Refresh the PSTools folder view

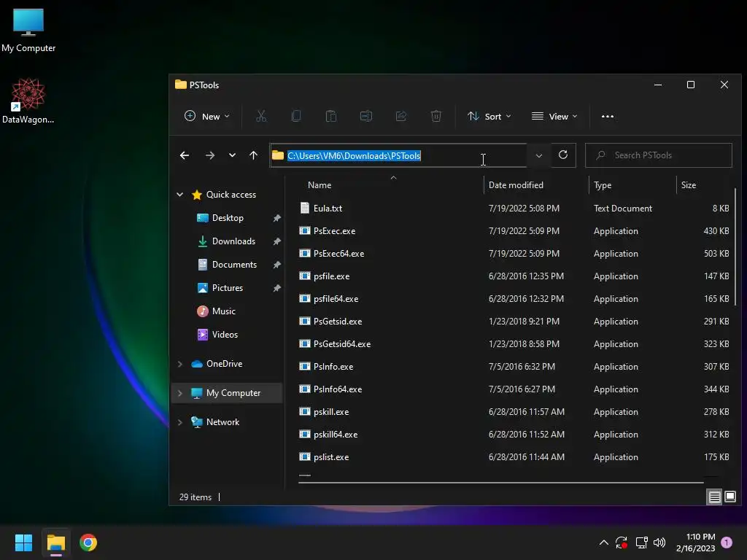pos(563,155)
